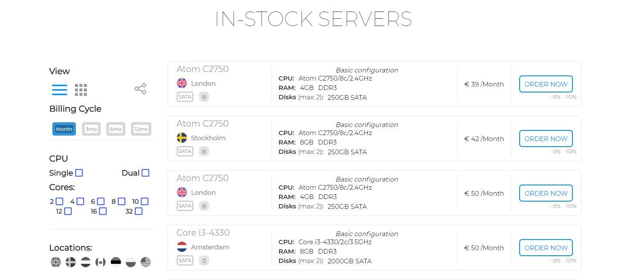Filter by Estonia flag location
The height and width of the screenshot is (280, 644).
pos(116,262)
